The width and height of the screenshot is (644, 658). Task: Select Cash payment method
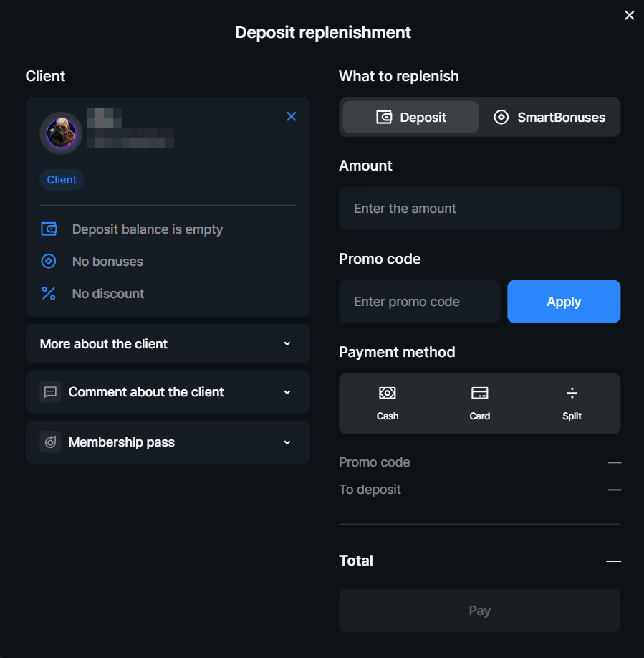click(x=388, y=404)
